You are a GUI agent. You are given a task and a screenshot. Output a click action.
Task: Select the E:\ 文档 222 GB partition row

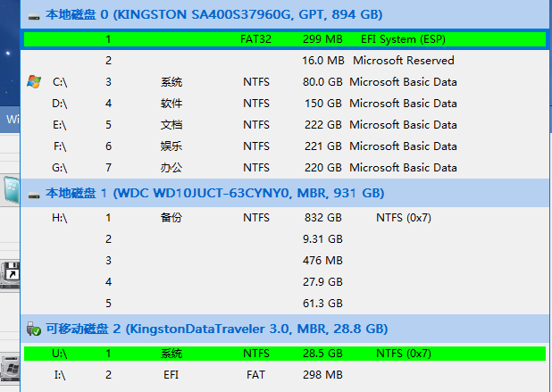pyautogui.click(x=284, y=125)
